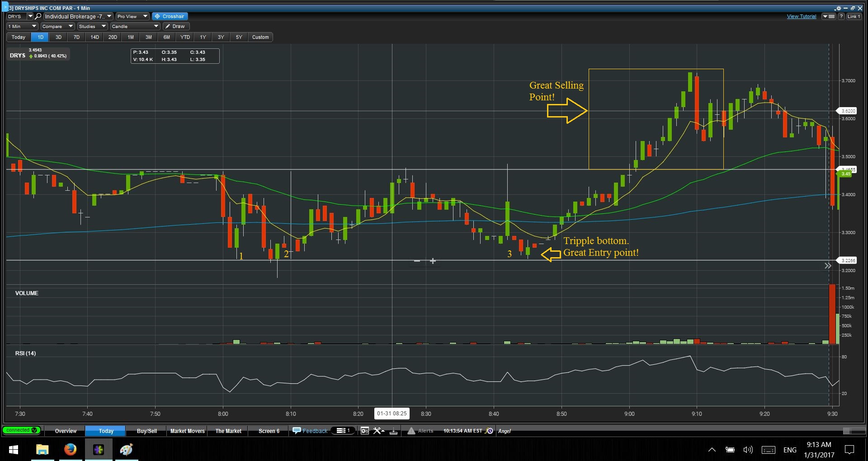The width and height of the screenshot is (868, 461).
Task: Open chart settings gear in title bar
Action: click(838, 8)
